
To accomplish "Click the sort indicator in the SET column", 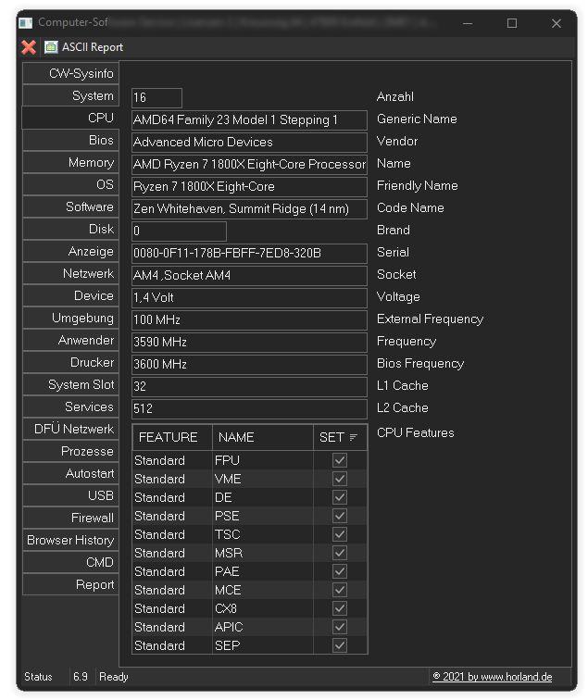I will 353,437.
